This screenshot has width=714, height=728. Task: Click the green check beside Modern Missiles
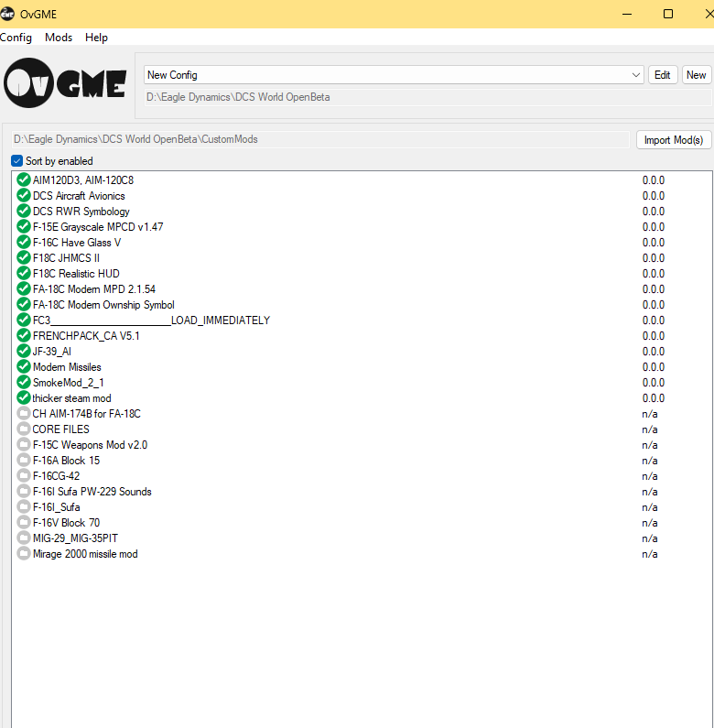pyautogui.click(x=23, y=366)
